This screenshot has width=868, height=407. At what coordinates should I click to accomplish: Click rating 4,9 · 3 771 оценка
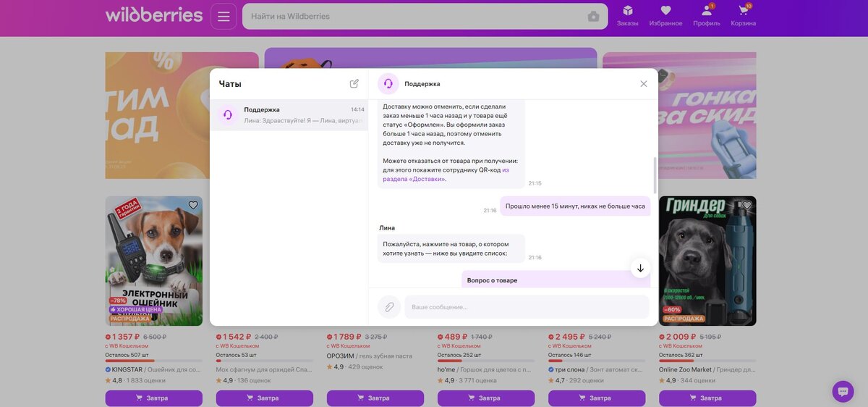[467, 380]
